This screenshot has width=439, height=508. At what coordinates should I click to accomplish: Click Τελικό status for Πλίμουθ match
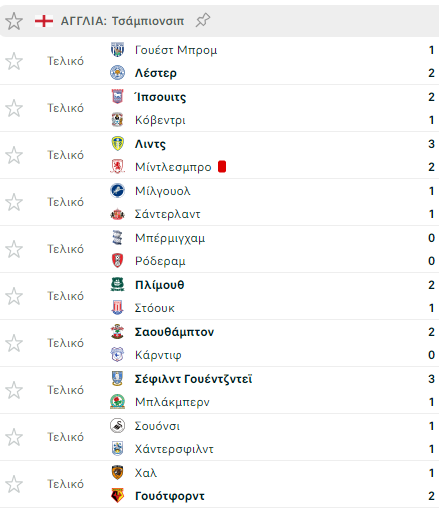tap(65, 296)
